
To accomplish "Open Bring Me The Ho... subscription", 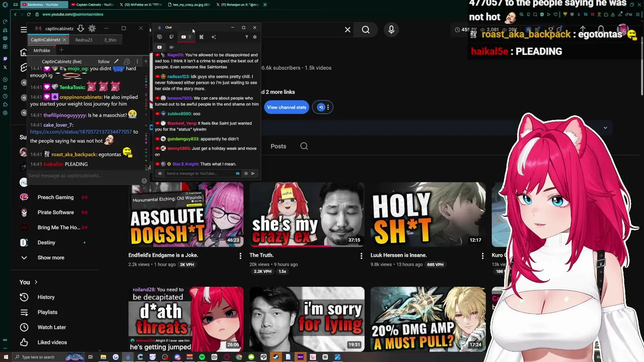I will tap(58, 227).
